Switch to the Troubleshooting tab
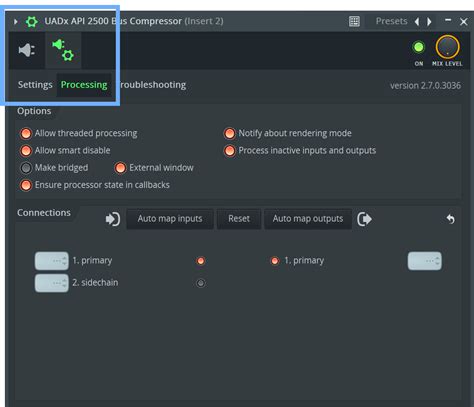This screenshot has width=474, height=407. pyautogui.click(x=152, y=85)
